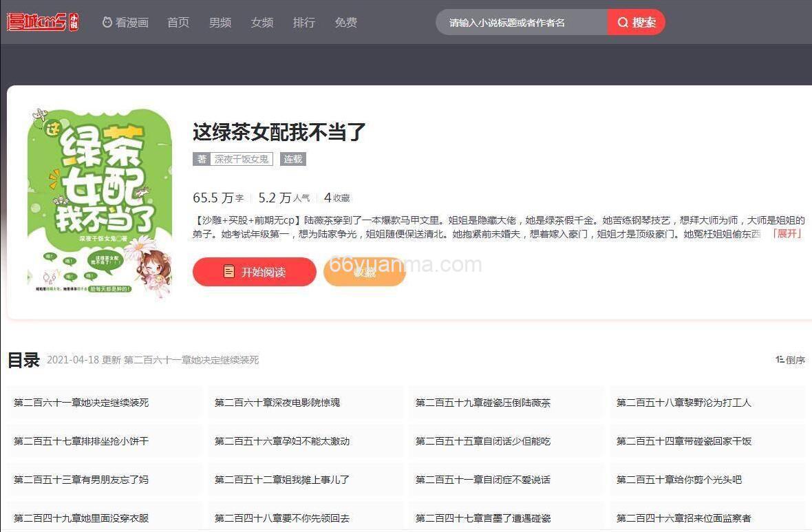Switch to the 女频 section
The height and width of the screenshot is (532, 812).
(x=261, y=21)
